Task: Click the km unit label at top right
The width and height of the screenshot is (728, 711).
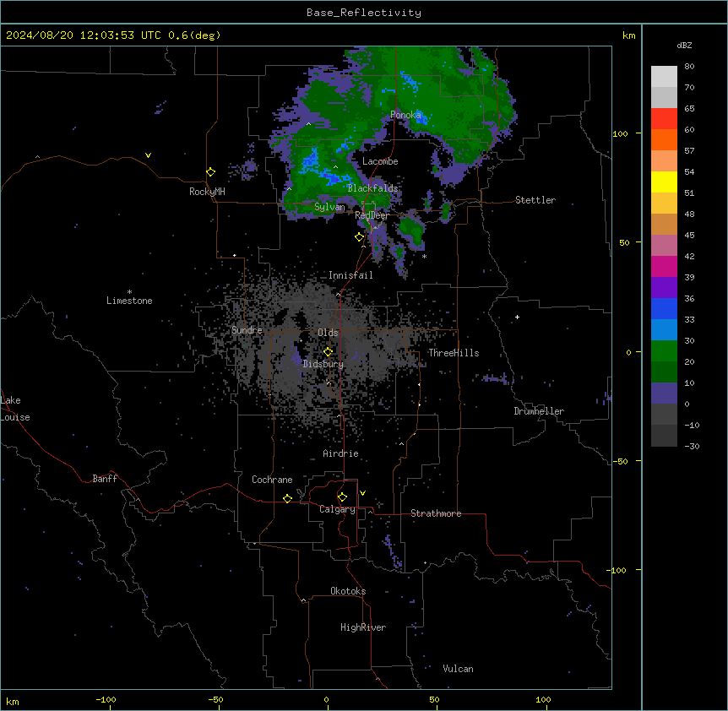Action: point(629,35)
